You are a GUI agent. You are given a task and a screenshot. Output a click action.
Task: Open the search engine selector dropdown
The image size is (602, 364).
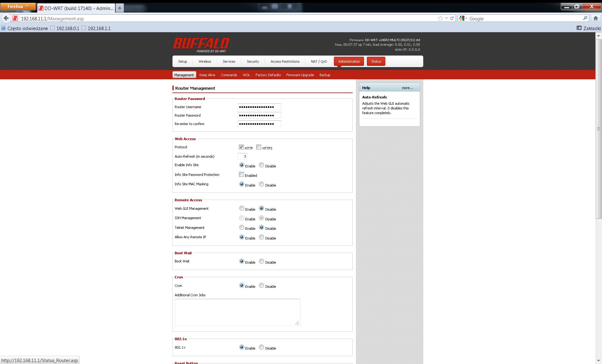tap(463, 18)
